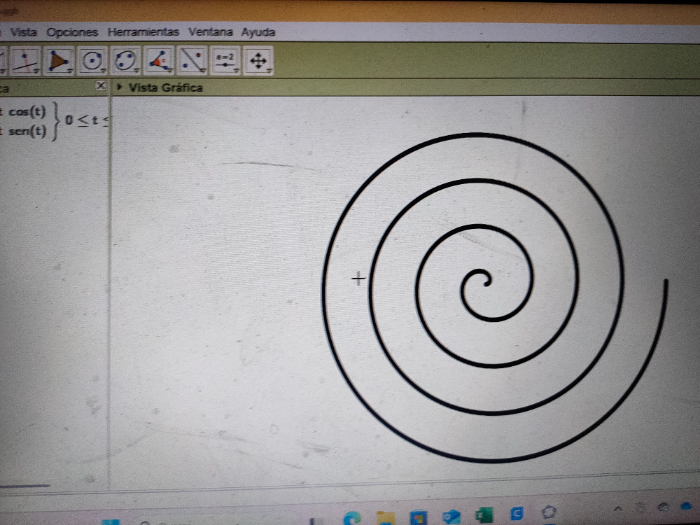Select the cos(t) sen(t) curve entry
700x525 pixels.
(x=28, y=120)
